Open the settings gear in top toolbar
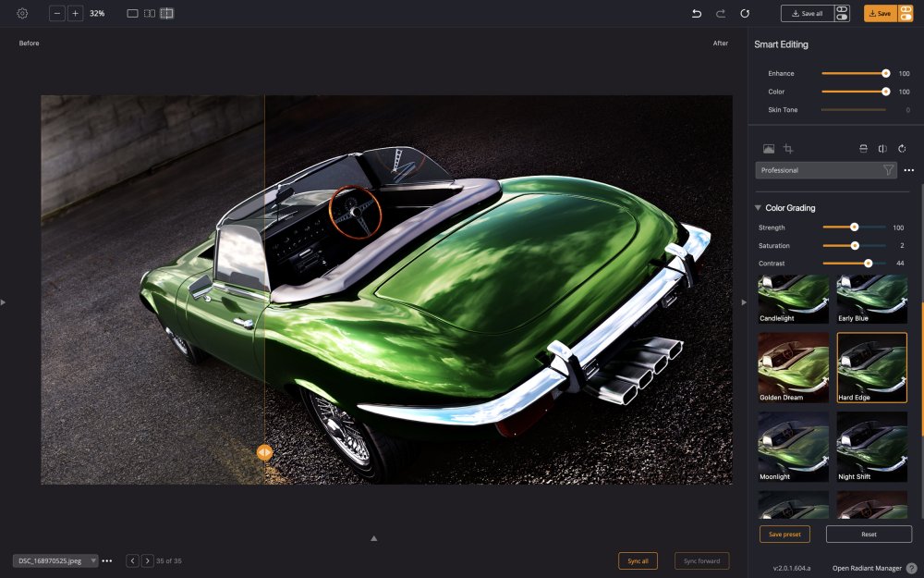The image size is (924, 578). (22, 13)
